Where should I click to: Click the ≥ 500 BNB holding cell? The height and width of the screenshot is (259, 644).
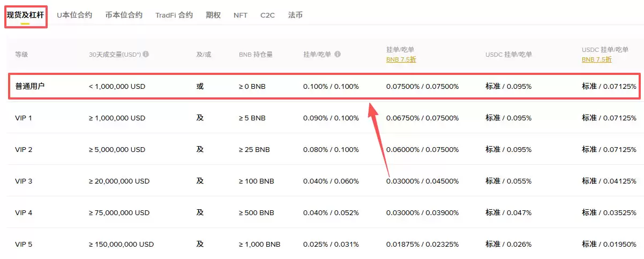(x=256, y=212)
